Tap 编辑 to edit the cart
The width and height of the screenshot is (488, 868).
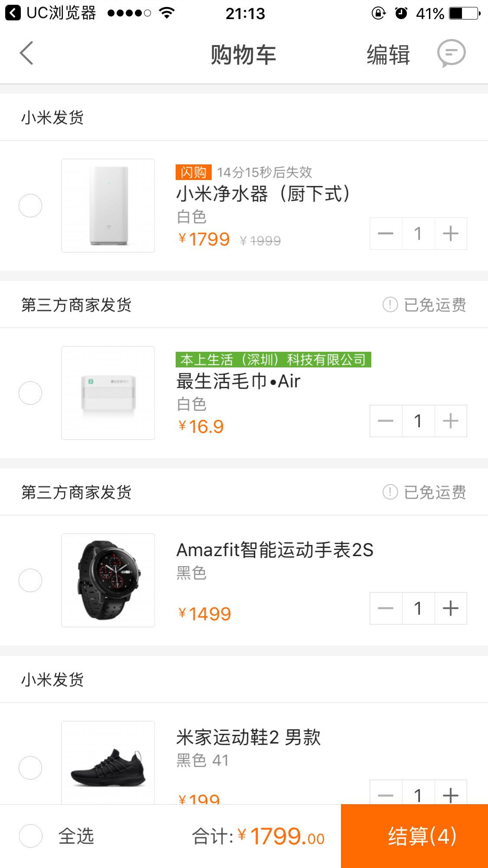tap(388, 55)
